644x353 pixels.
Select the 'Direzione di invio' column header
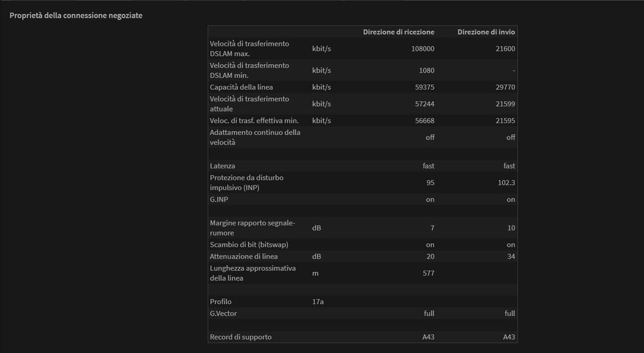(486, 31)
